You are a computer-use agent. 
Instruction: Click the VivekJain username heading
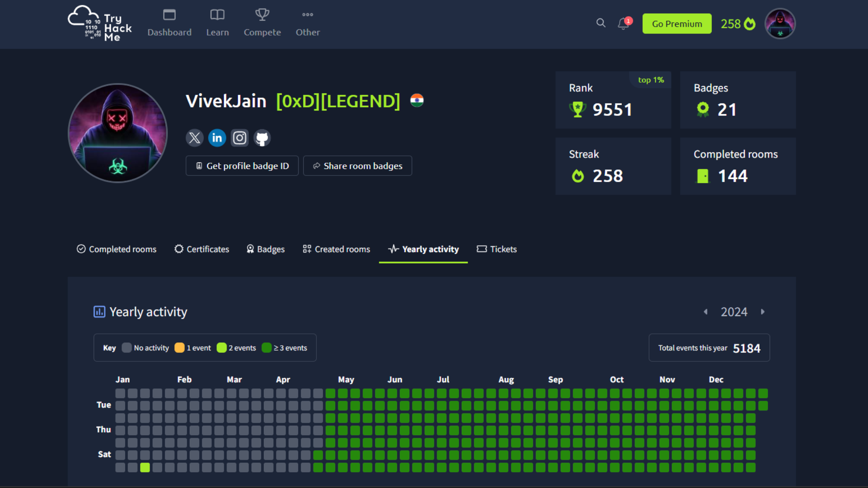[226, 101]
